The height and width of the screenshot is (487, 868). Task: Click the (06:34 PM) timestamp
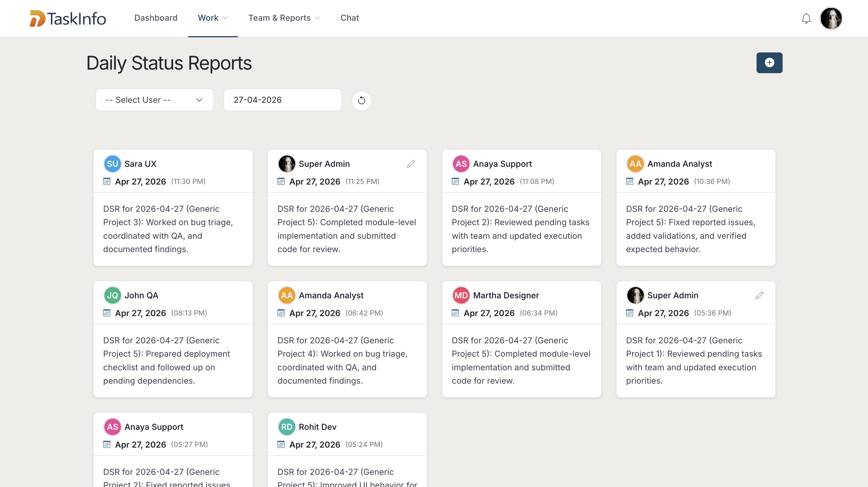(x=538, y=313)
